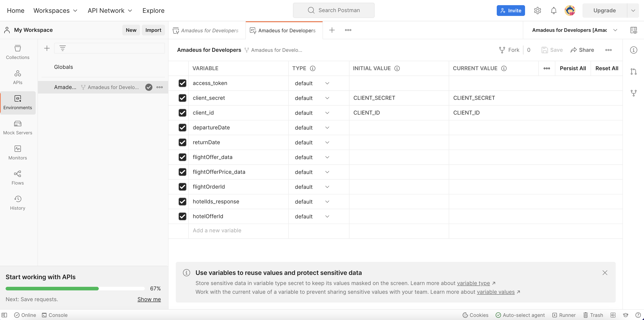Go to Explore
The width and height of the screenshot is (644, 320).
(153, 11)
